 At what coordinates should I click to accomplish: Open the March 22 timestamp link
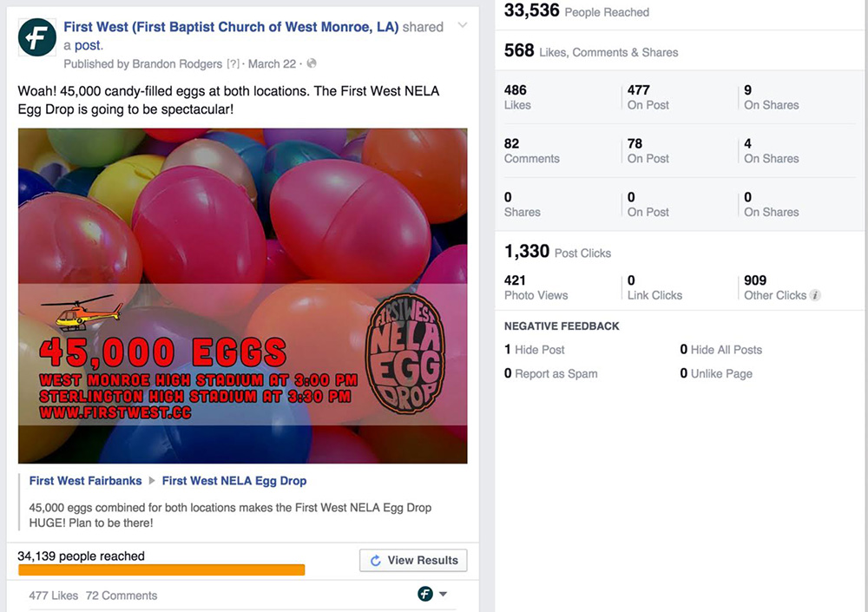pos(272,63)
